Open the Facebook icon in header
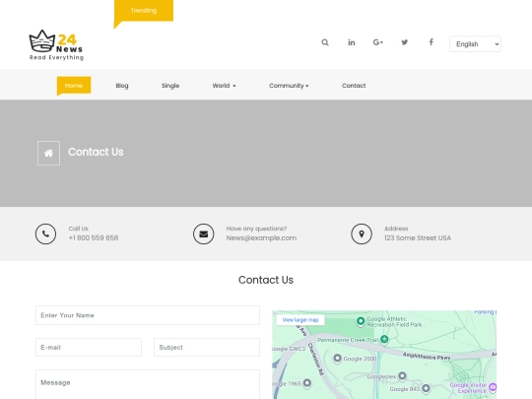This screenshot has width=532, height=399. click(x=431, y=42)
